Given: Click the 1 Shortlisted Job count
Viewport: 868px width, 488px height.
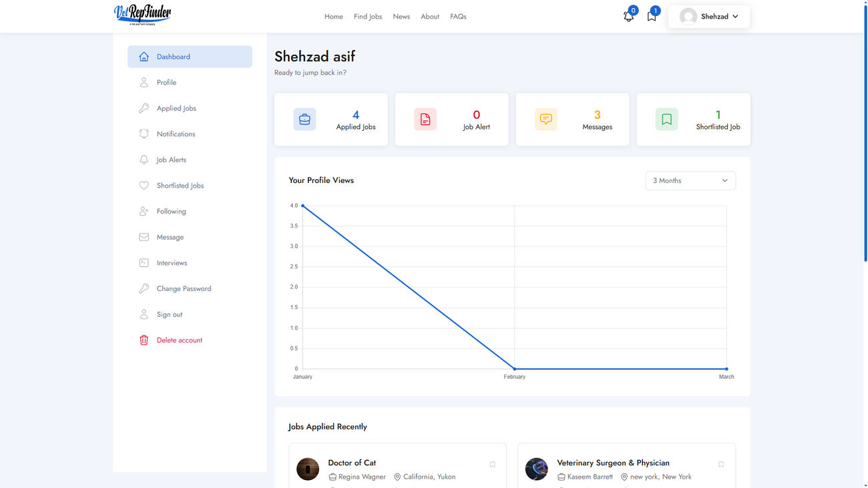Looking at the screenshot, I should (718, 115).
